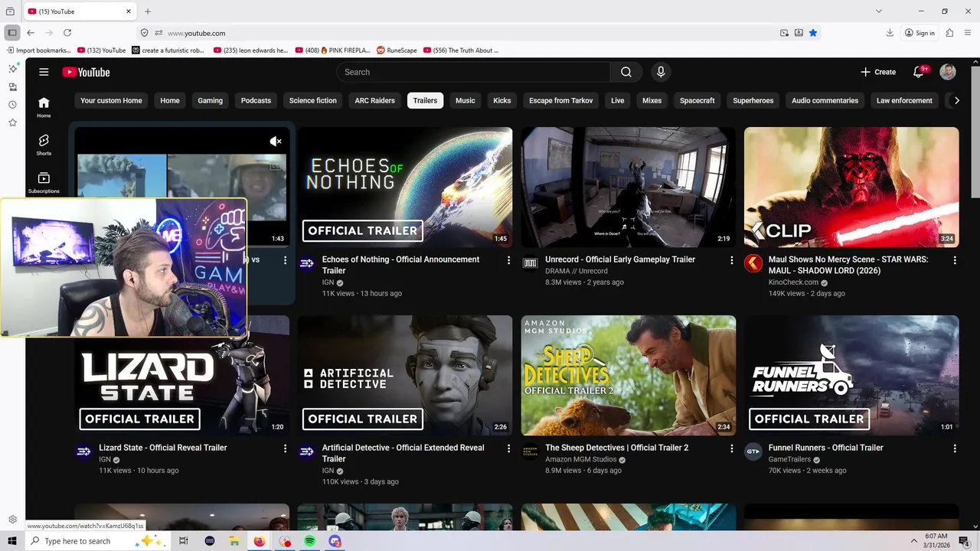Open more options for Funnel Runners trailer

tap(955, 448)
